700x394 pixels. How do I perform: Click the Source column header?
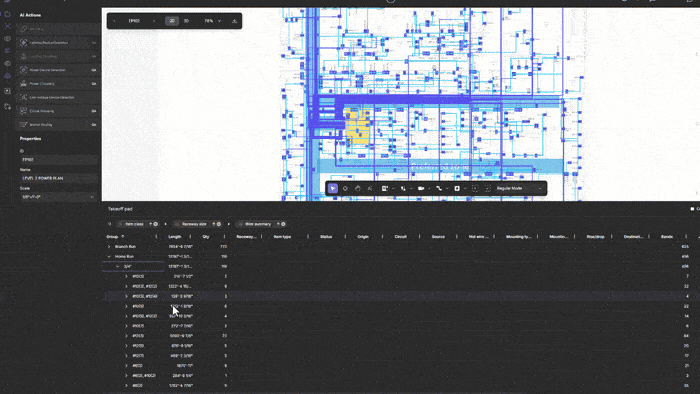438,236
